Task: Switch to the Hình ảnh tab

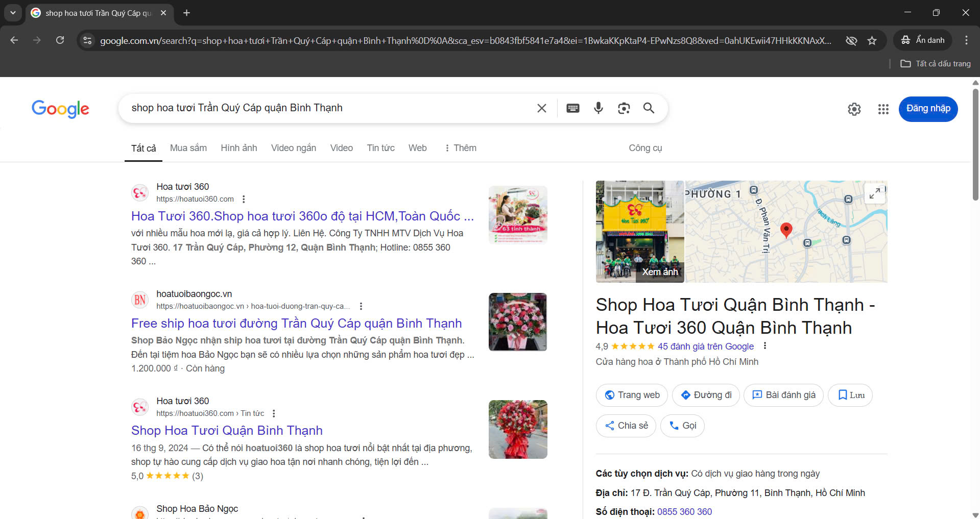Action: pos(239,148)
